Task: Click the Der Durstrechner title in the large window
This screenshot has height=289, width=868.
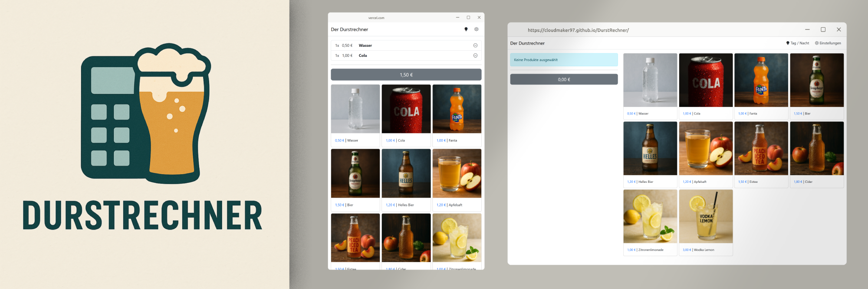Action: point(527,43)
